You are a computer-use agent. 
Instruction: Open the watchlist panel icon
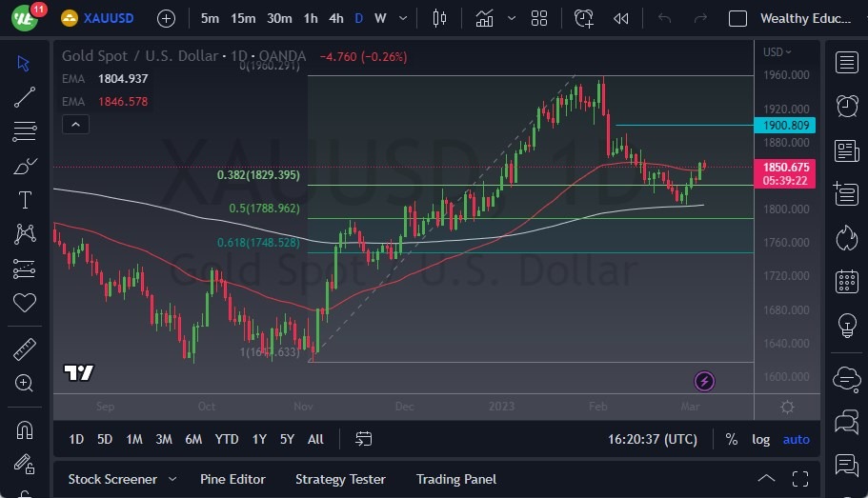click(x=846, y=63)
